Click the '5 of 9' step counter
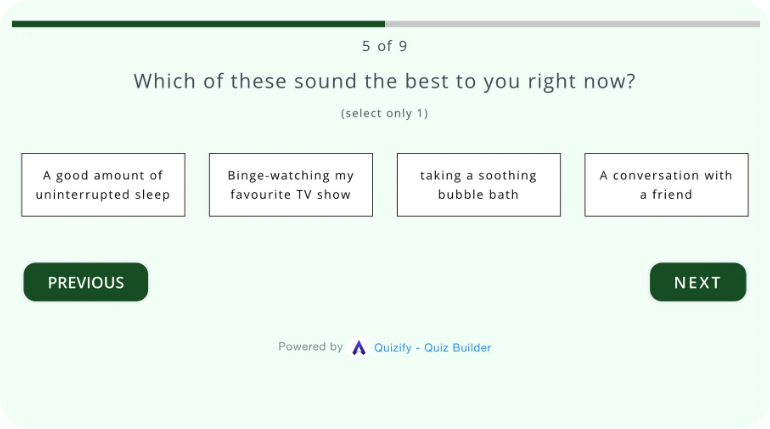 pos(385,46)
